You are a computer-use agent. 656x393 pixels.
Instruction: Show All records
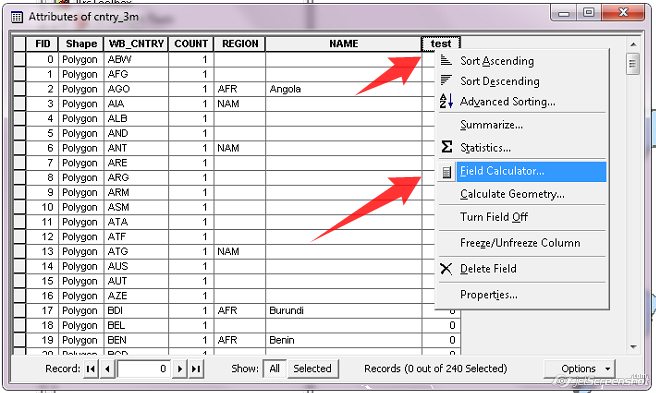(274, 369)
